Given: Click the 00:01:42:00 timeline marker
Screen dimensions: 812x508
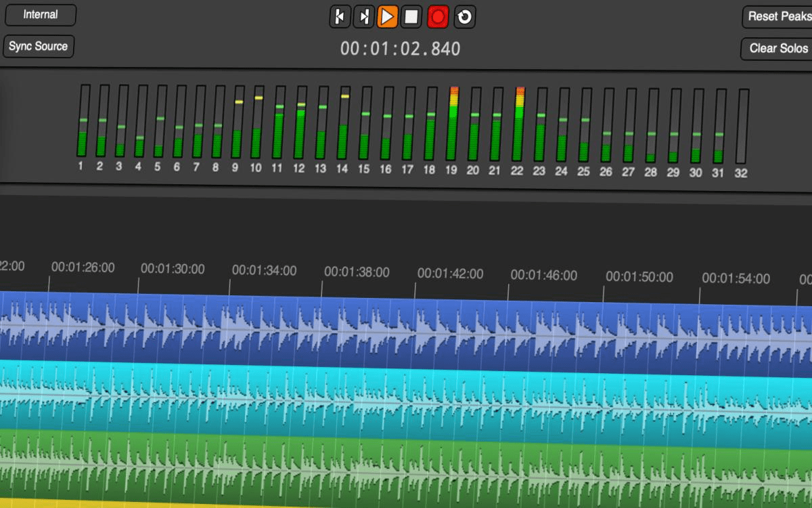Looking at the screenshot, I should pos(450,274).
